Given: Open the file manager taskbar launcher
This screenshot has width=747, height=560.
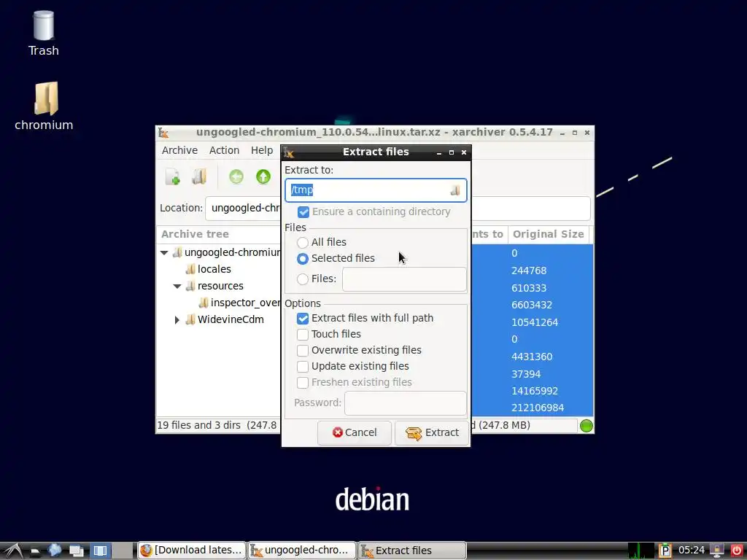Looking at the screenshot, I should [x=35, y=551].
